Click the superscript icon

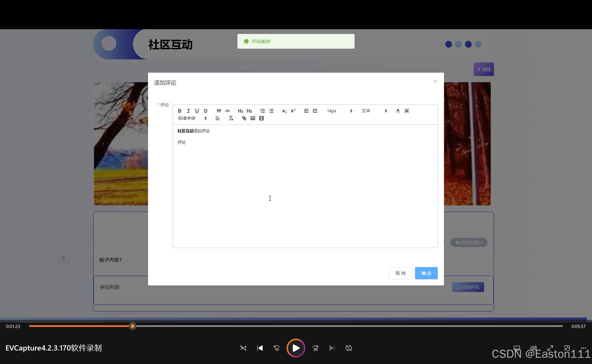293,111
